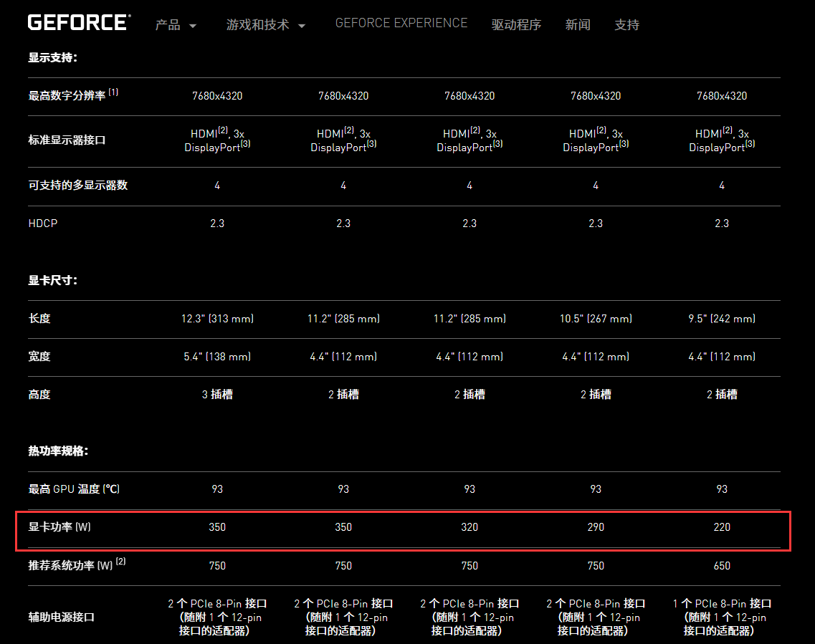Select the 显卡功率 (W) row label
This screenshot has width=815, height=644.
[x=59, y=527]
